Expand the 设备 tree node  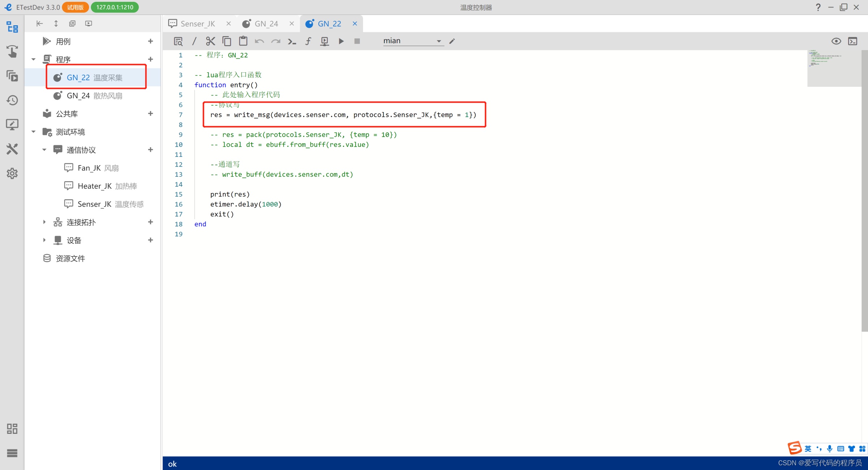[x=44, y=240]
